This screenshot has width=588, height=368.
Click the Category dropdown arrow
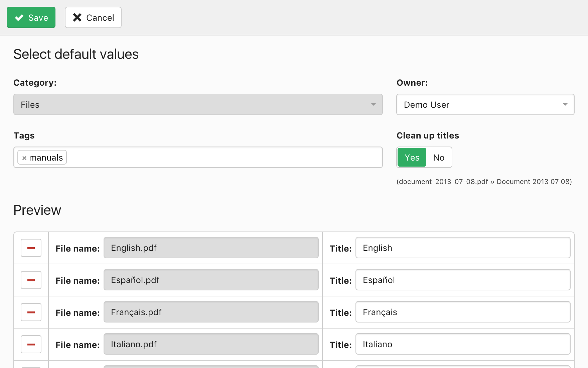click(x=373, y=104)
